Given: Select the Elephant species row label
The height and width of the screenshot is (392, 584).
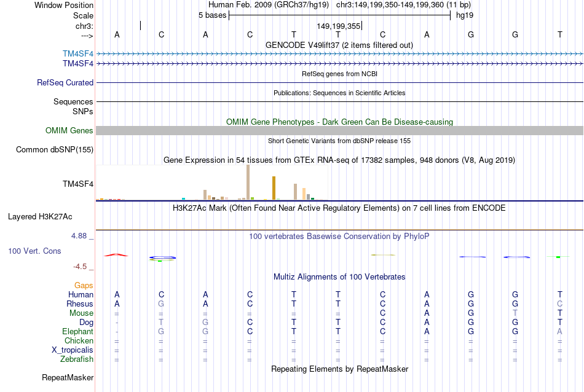Looking at the screenshot, I should [77, 331].
